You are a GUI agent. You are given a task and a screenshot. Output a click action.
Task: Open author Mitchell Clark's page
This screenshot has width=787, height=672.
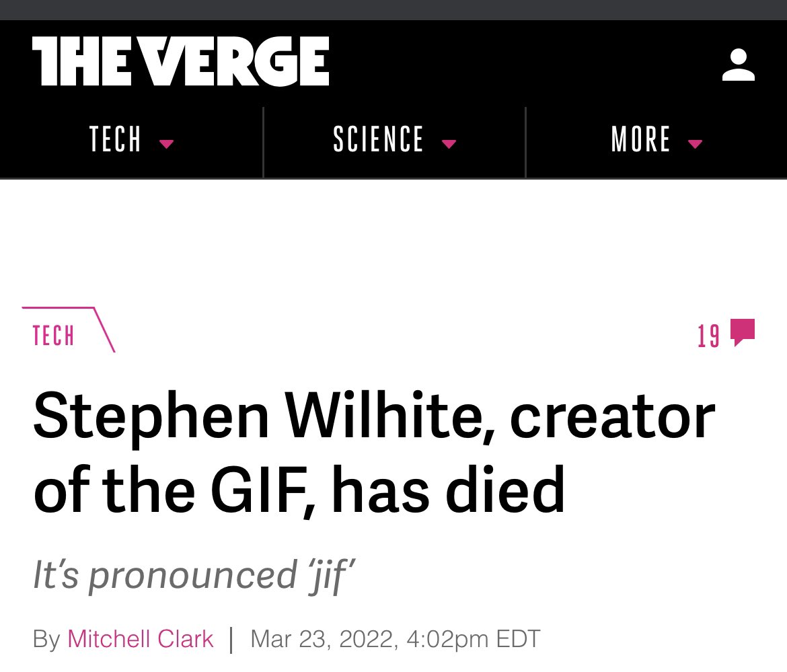[141, 638]
